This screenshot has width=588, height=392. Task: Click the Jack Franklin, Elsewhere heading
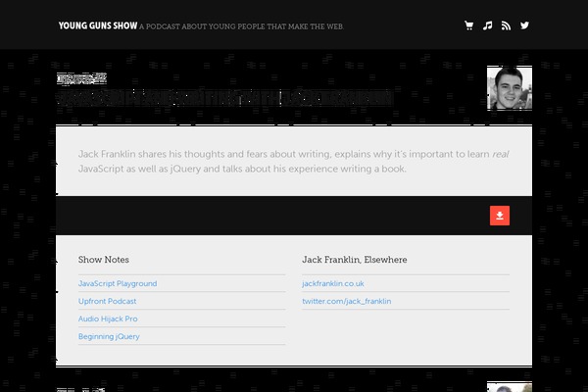click(x=355, y=260)
